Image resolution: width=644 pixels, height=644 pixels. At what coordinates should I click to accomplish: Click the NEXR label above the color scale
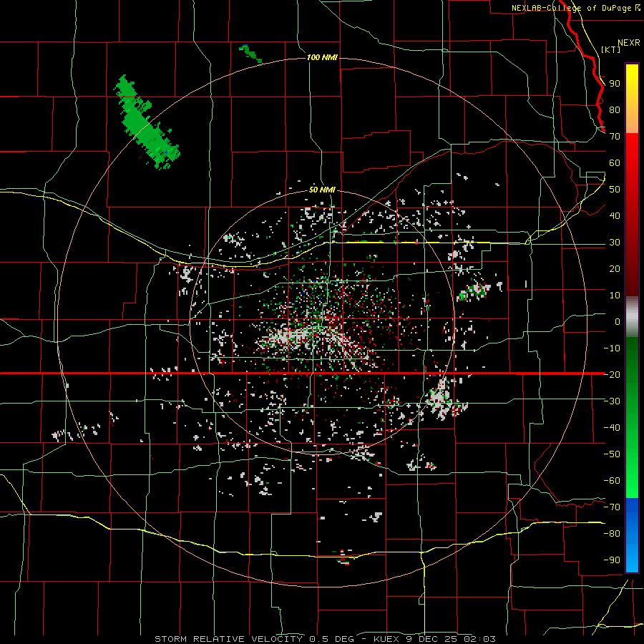coord(628,43)
